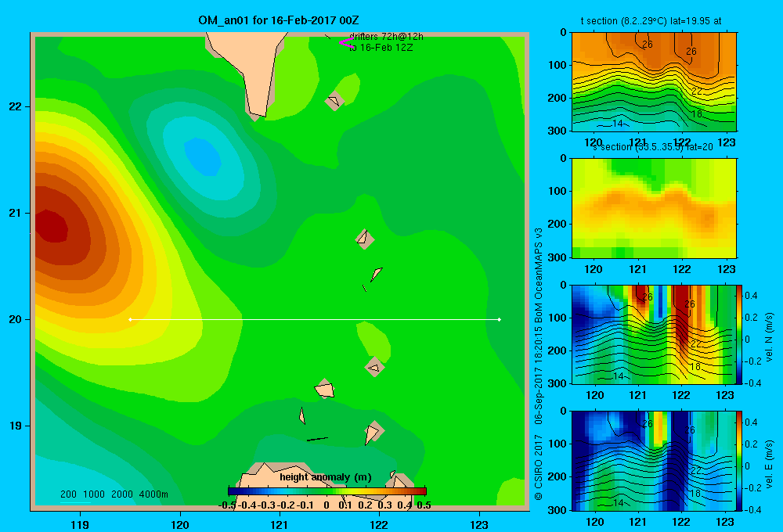Click the 18 contour label in temperature section
This screenshot has width=783, height=532.
click(x=697, y=113)
